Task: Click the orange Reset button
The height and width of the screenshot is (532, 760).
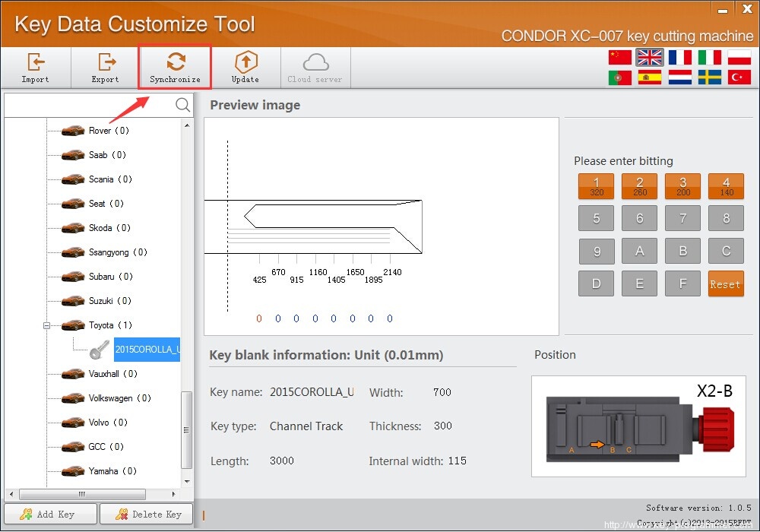Action: 726,283
